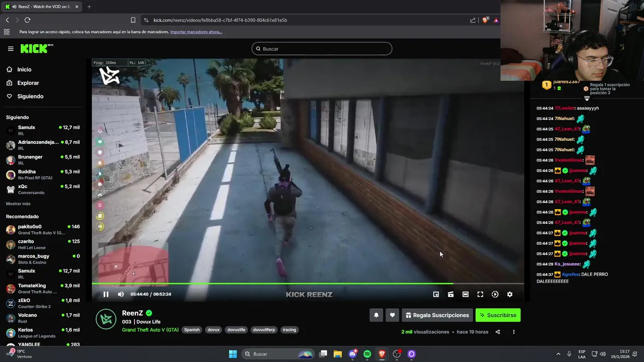Viewport: 644px width, 362px height.
Task: Open Windows Start menu
Action: click(x=233, y=354)
